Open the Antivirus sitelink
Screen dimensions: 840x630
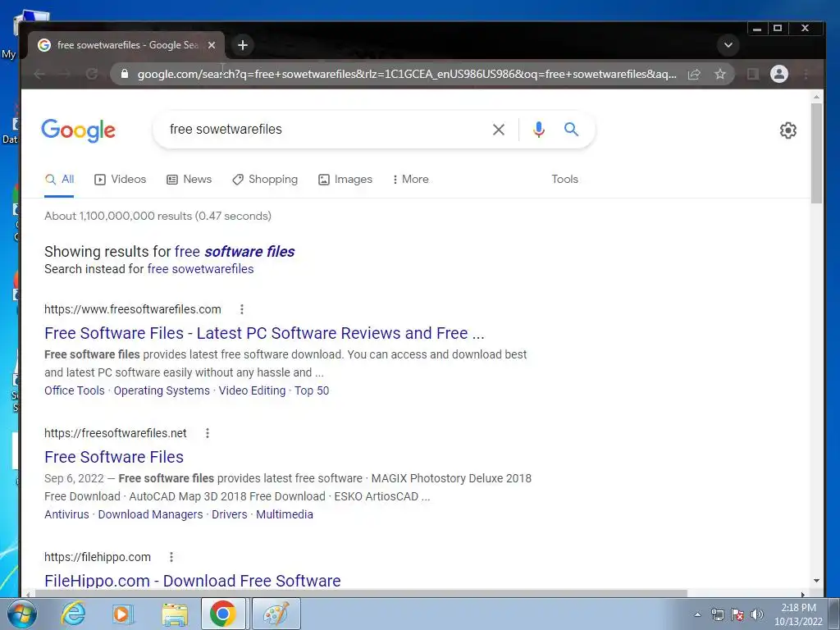coord(66,514)
